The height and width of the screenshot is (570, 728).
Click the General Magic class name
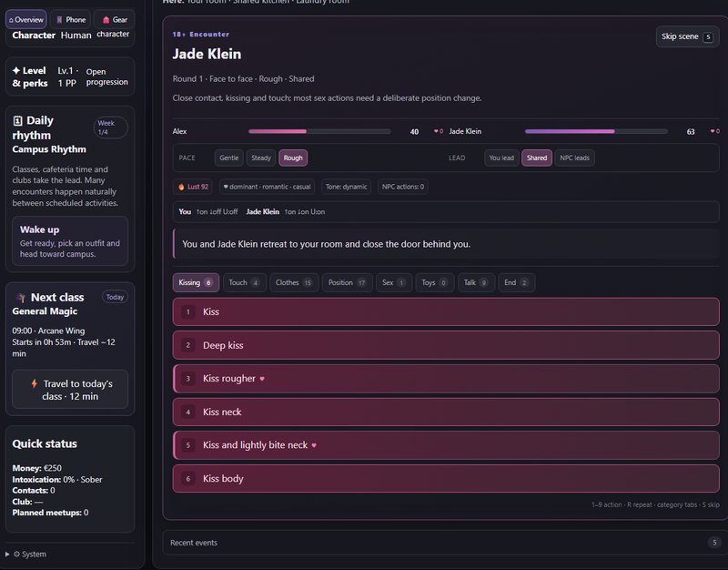tap(45, 311)
